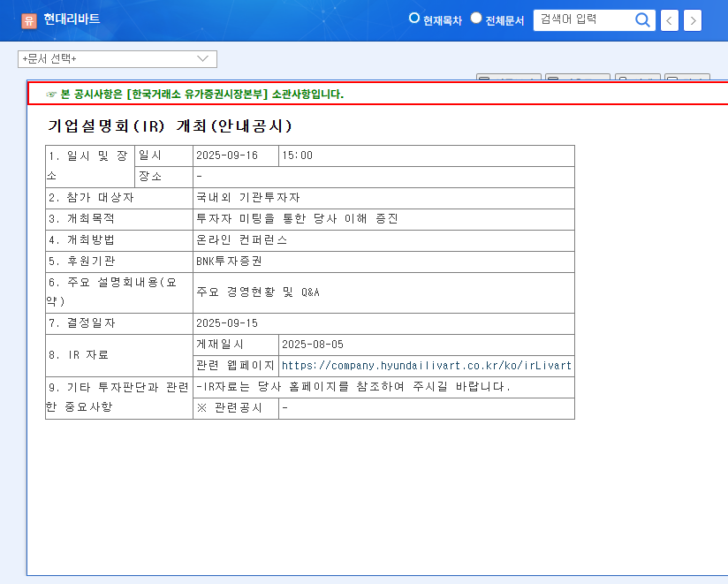Go to next search result arrow

click(693, 20)
